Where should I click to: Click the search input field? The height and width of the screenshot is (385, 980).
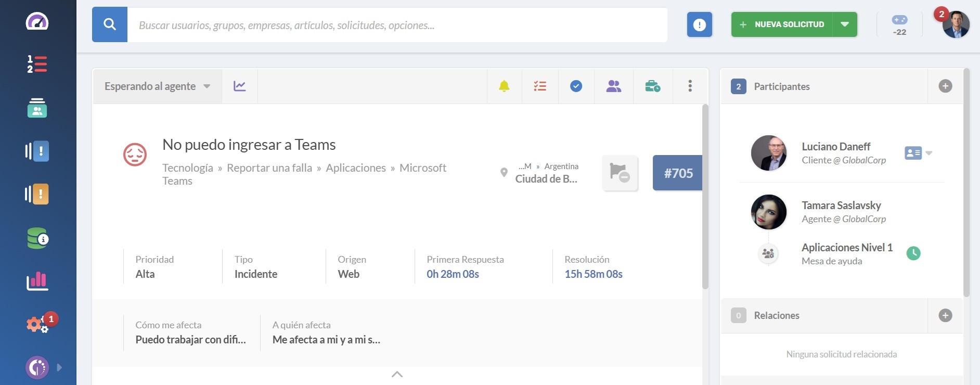point(397,25)
